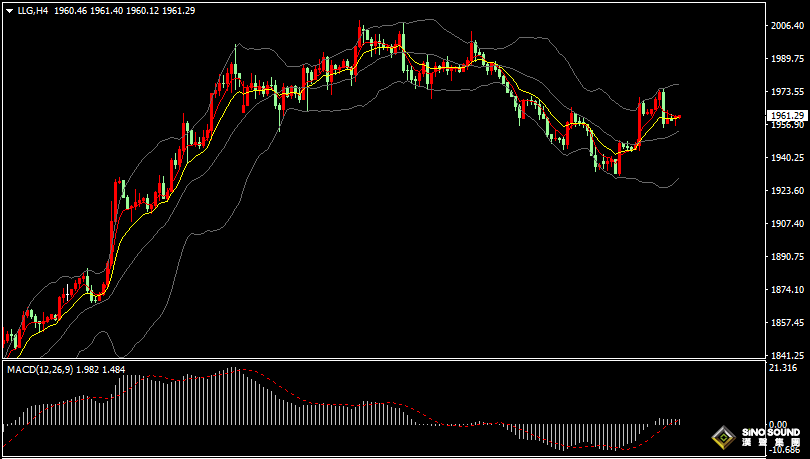The width and height of the screenshot is (810, 459).
Task: Open the dropdown triangle beside LLG,H4
Action: [10, 11]
